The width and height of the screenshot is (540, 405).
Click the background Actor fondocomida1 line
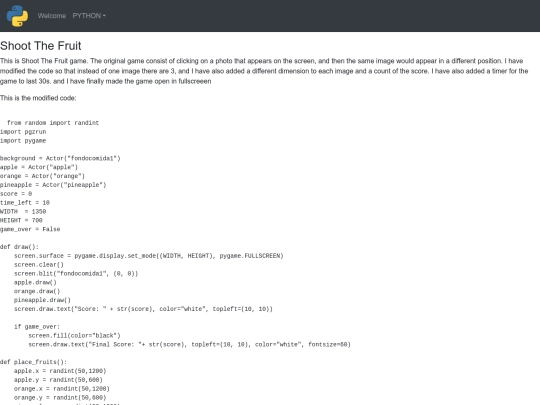(x=60, y=158)
